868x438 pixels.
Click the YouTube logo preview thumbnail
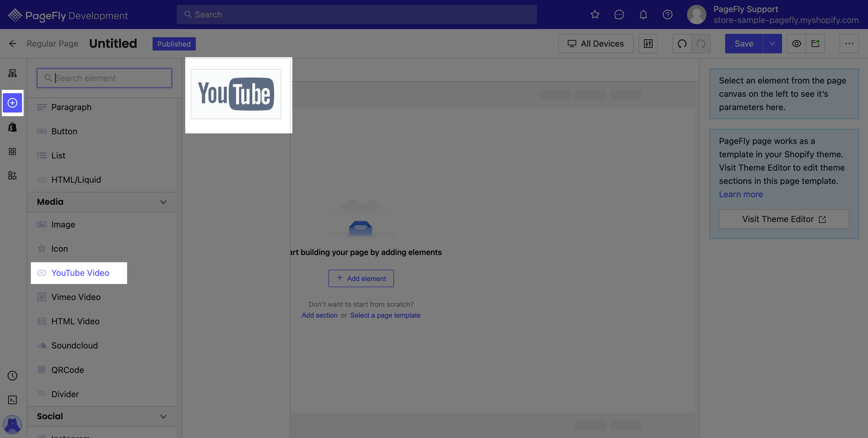[236, 94]
